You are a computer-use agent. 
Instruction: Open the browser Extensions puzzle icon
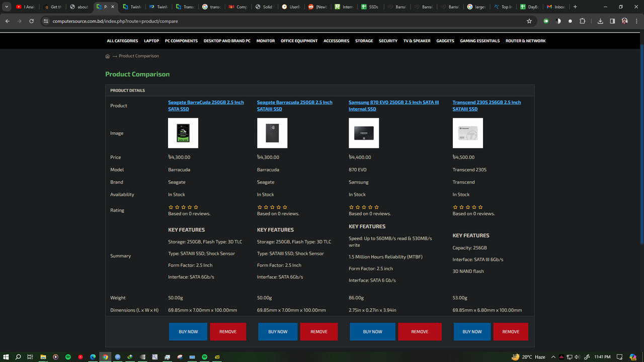[x=582, y=21]
